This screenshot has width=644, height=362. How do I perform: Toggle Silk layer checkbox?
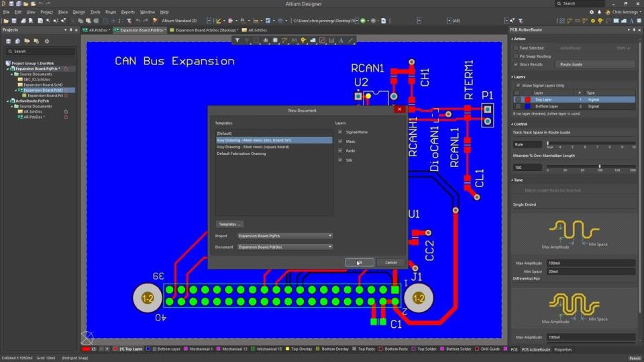pos(340,160)
